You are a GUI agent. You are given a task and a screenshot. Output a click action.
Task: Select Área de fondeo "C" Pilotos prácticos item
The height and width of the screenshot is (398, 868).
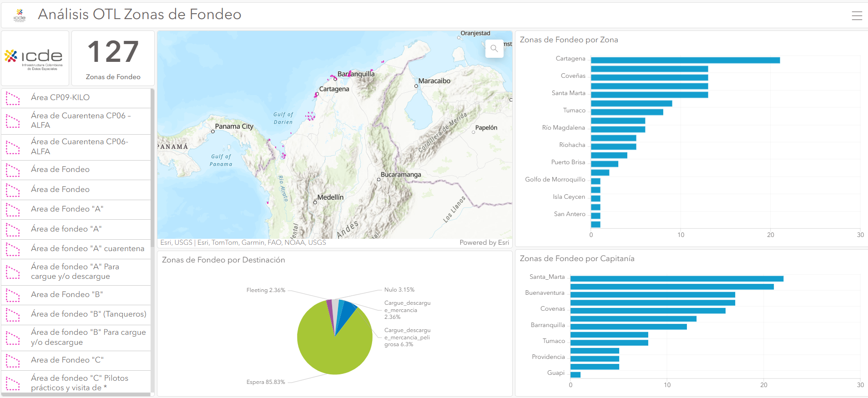[x=80, y=383]
